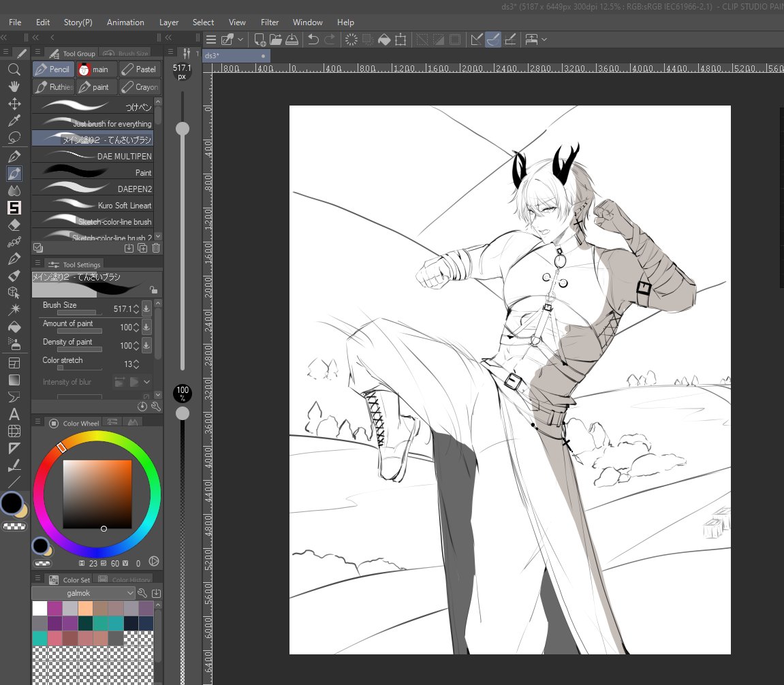Select the Move layer tool
The image size is (784, 685).
[14, 103]
